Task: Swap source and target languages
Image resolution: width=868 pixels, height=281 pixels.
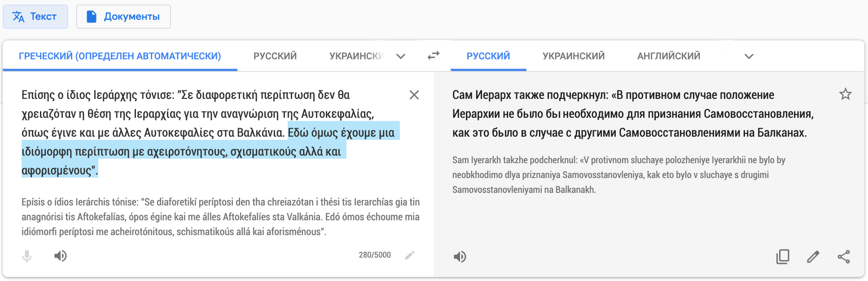Action: click(433, 56)
